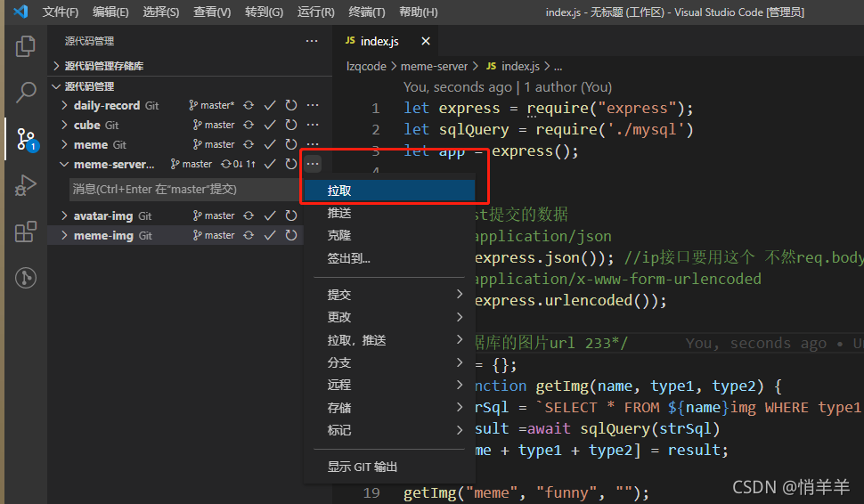Image resolution: width=864 pixels, height=504 pixels.
Task: Open Source Control view in activity bar
Action: tap(26, 140)
